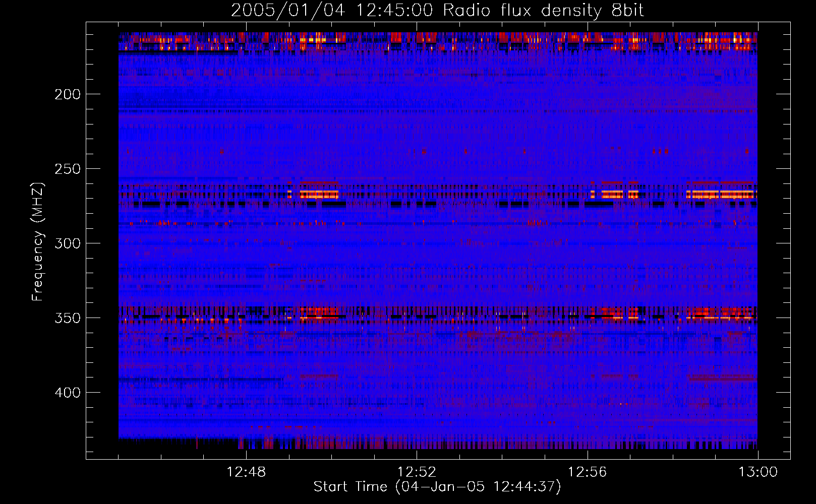Click the 12:52 time tick label
This screenshot has height=504, width=816.
tap(417, 472)
